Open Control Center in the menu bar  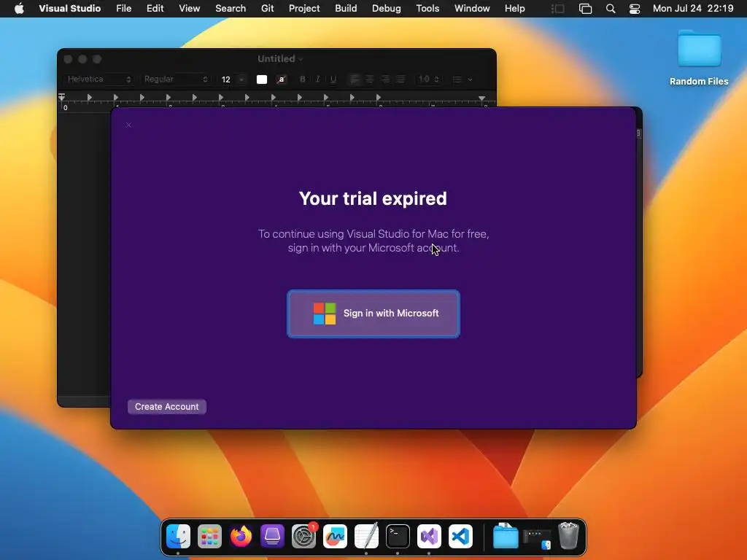click(635, 9)
